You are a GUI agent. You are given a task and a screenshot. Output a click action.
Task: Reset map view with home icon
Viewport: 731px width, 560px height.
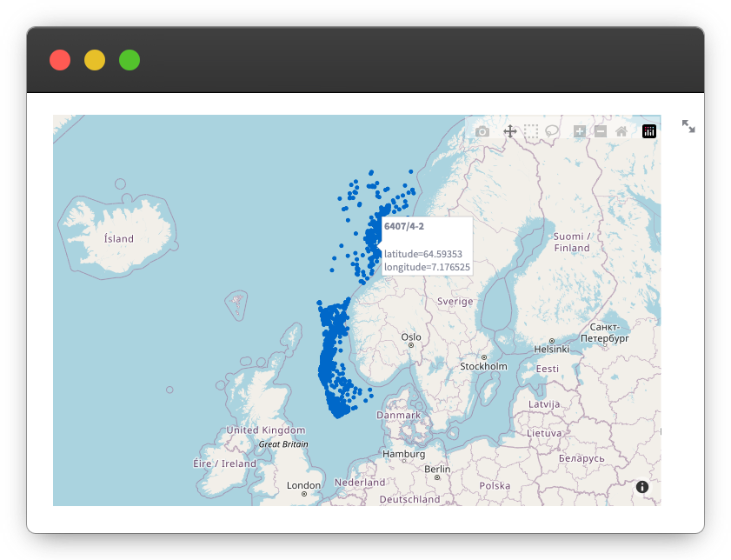[621, 131]
